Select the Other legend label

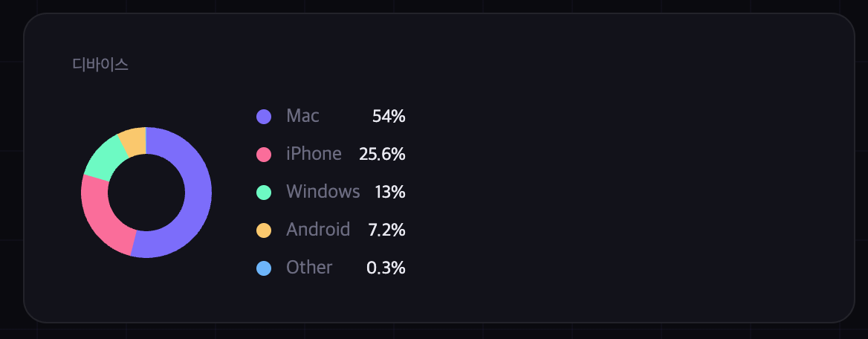pos(309,268)
